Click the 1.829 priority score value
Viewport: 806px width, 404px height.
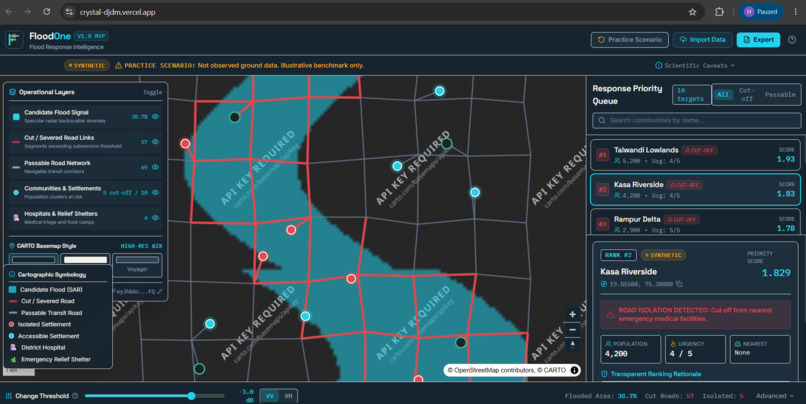click(x=776, y=272)
